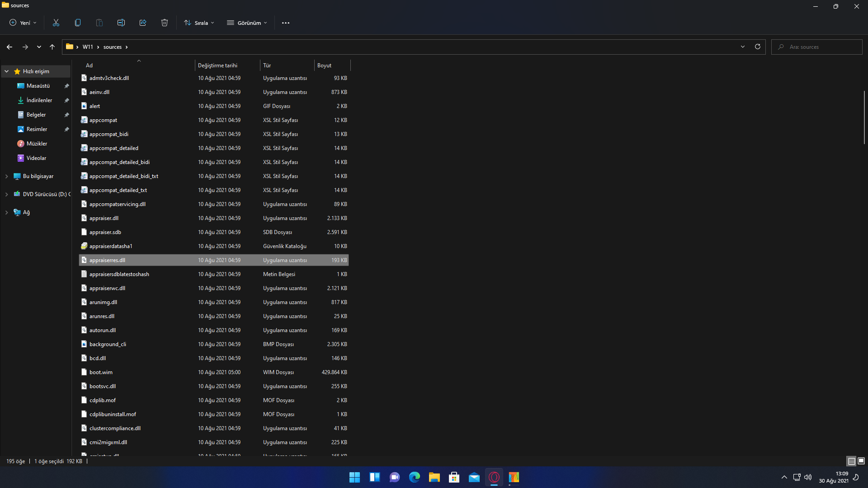Screen dimensions: 868x488
Task: Click the Share icon in toolbar
Action: pos(143,23)
